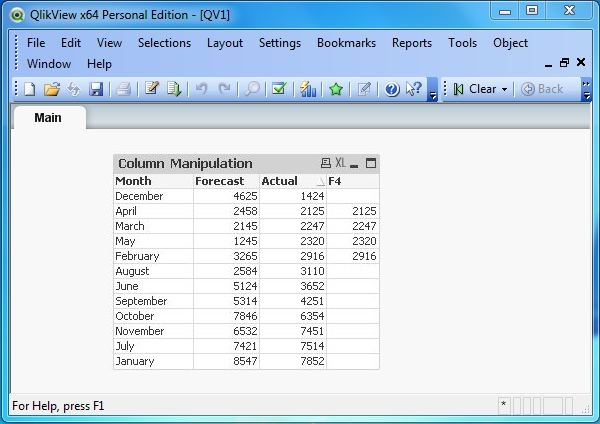Click Actual value 3110 for August

tap(293, 271)
